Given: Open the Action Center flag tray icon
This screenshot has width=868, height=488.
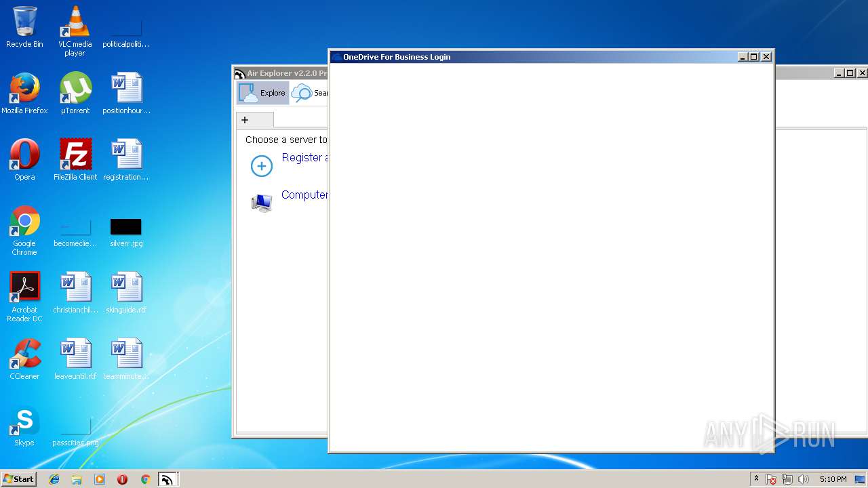Looking at the screenshot, I should pyautogui.click(x=771, y=479).
